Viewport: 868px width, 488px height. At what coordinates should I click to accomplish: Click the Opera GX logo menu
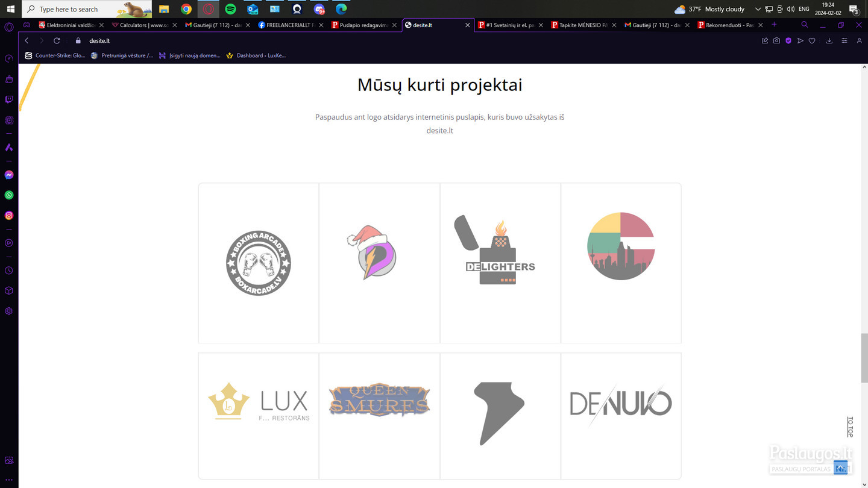tap(9, 27)
